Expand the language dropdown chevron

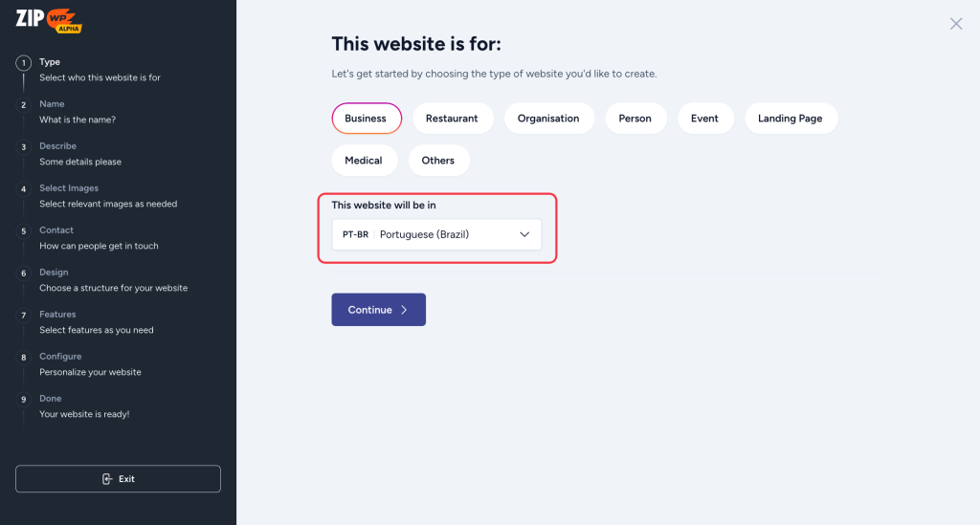coord(523,234)
